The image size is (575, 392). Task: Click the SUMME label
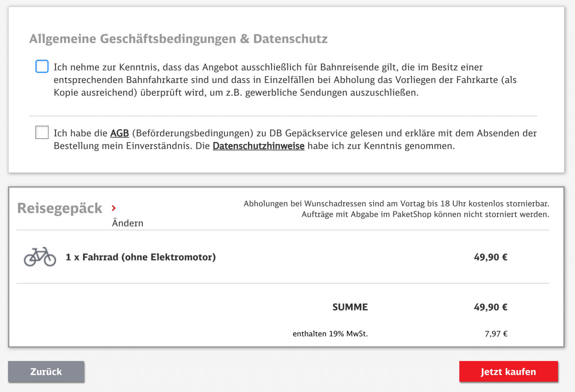[x=350, y=307]
